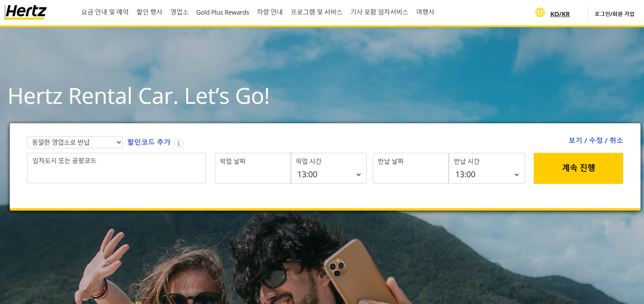Open the 프로그램 및 서비스 menu
The width and height of the screenshot is (644, 304).
coord(317,12)
